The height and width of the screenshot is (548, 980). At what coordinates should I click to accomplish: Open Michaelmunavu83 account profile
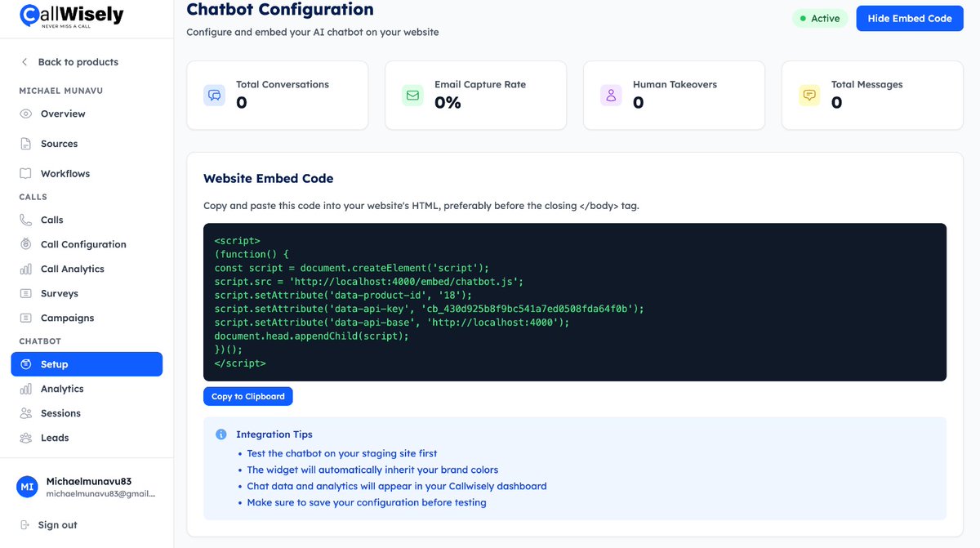[x=87, y=488]
